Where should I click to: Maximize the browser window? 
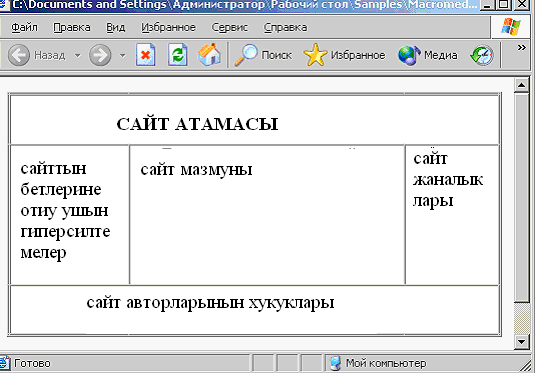pos(504,5)
